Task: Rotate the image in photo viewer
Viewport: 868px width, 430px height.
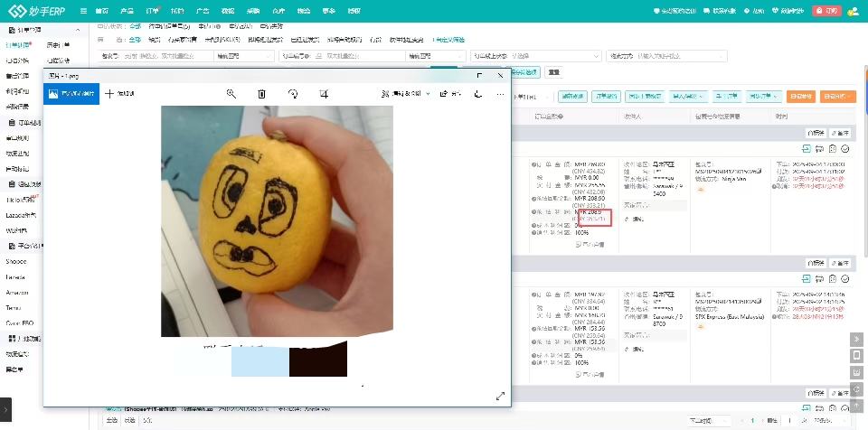Action: (x=293, y=94)
